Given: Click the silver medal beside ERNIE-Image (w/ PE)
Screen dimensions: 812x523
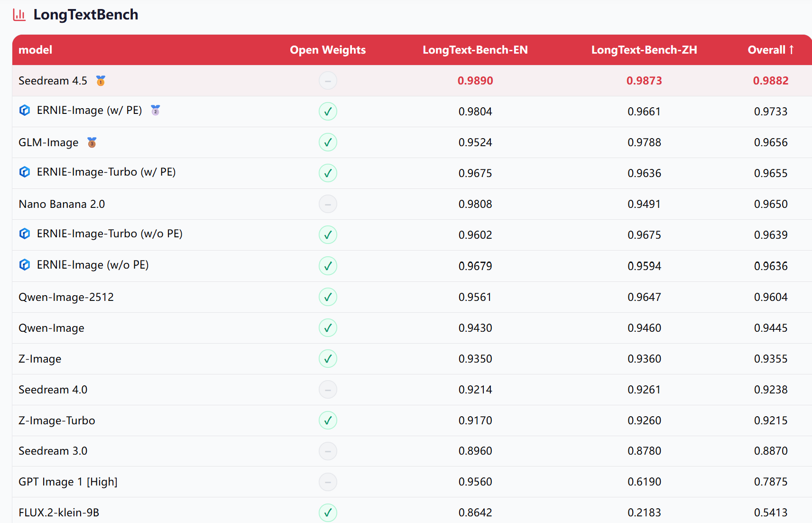Looking at the screenshot, I should [x=155, y=110].
